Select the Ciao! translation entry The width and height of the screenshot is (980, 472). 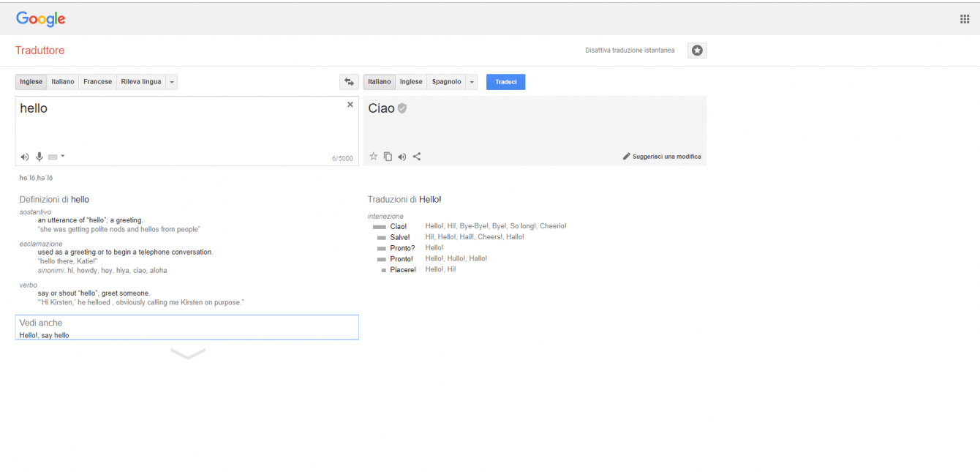(399, 226)
